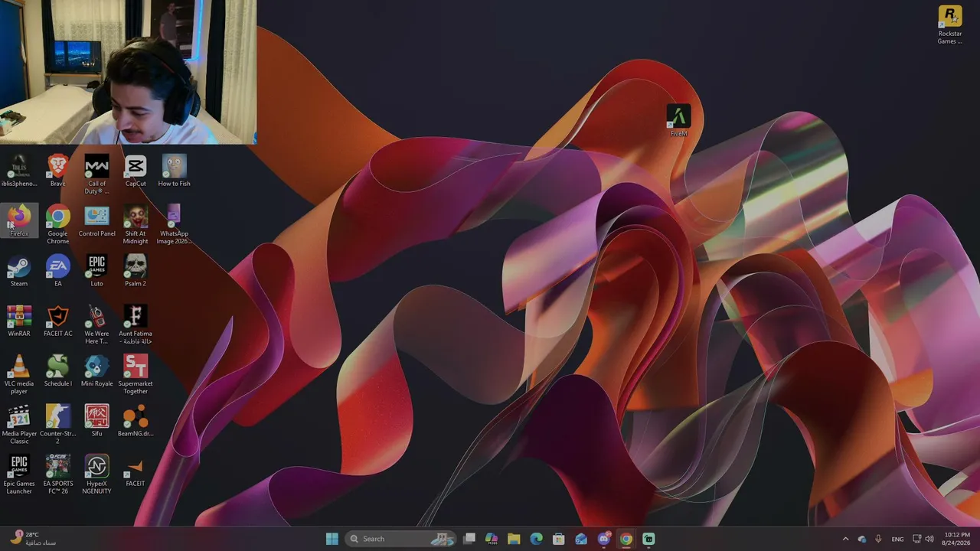This screenshot has height=551, width=980.
Task: Open the CapCut shortcut
Action: point(136,171)
